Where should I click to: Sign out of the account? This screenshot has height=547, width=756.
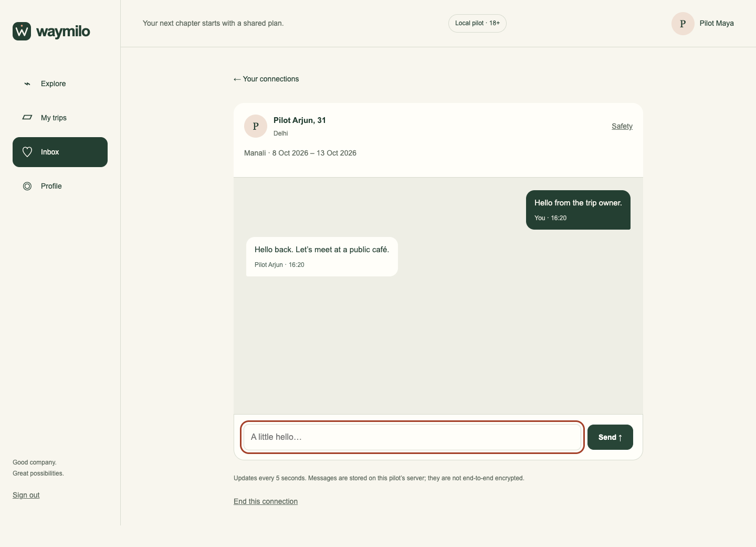pos(26,495)
